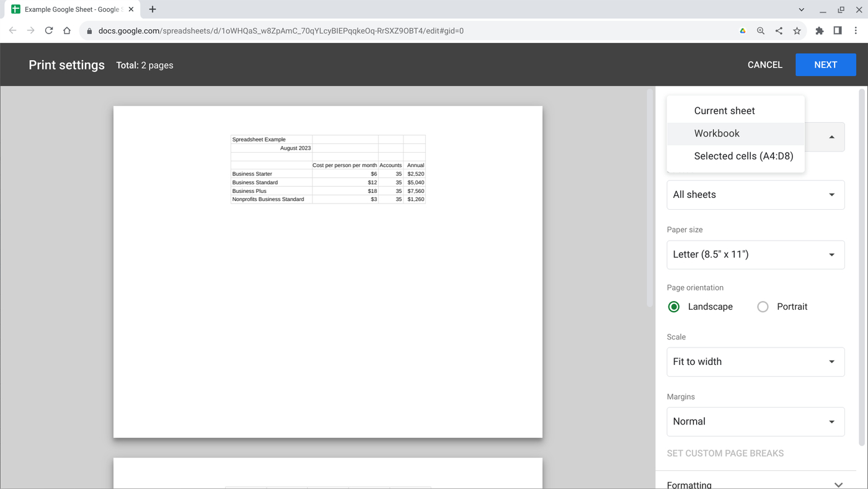Click the browser home icon
This screenshot has width=868, height=489.
pyautogui.click(x=66, y=30)
